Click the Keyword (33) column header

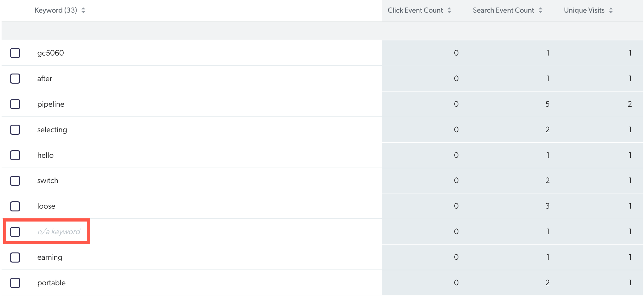point(55,10)
